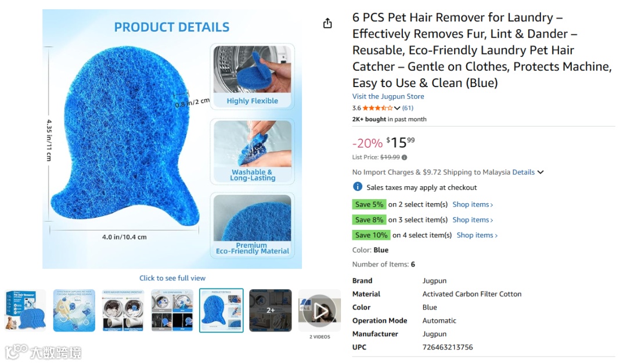
Task: Click to see full view link
Action: pos(172,278)
